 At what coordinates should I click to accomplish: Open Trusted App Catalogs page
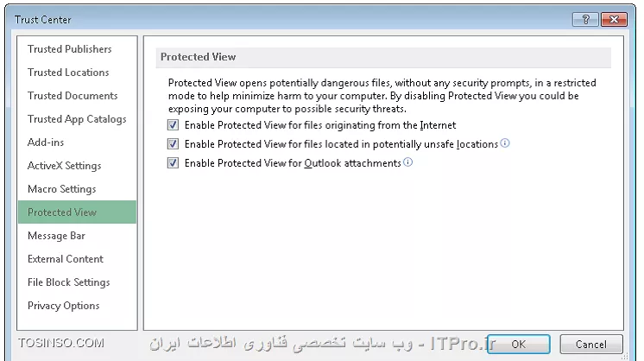[77, 119]
